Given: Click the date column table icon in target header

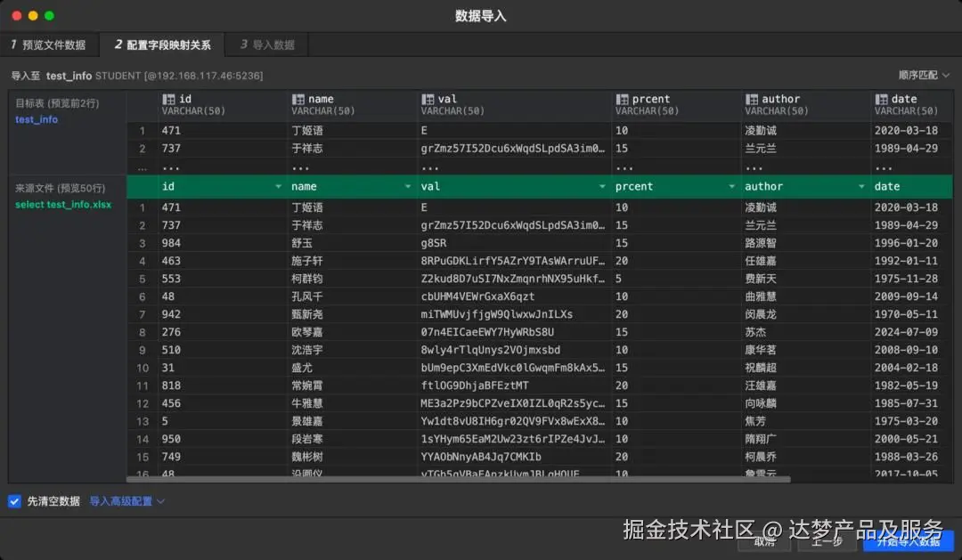Looking at the screenshot, I should (x=882, y=99).
